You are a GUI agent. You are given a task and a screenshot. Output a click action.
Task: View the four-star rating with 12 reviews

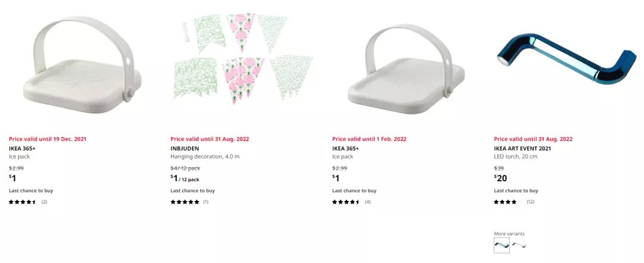pos(514,202)
